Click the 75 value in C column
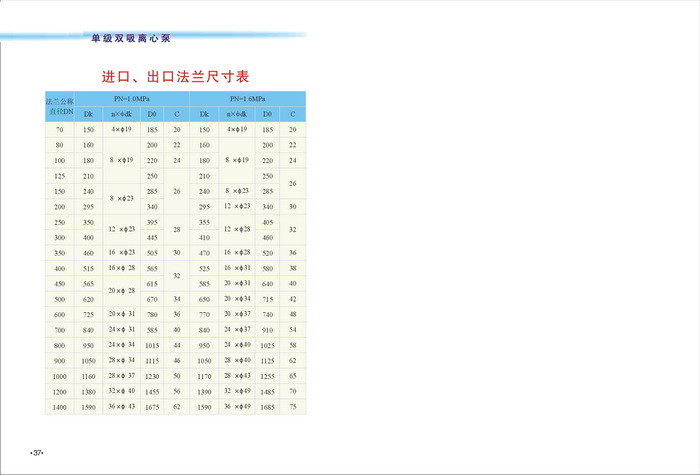This screenshot has height=475, width=700. [x=292, y=407]
